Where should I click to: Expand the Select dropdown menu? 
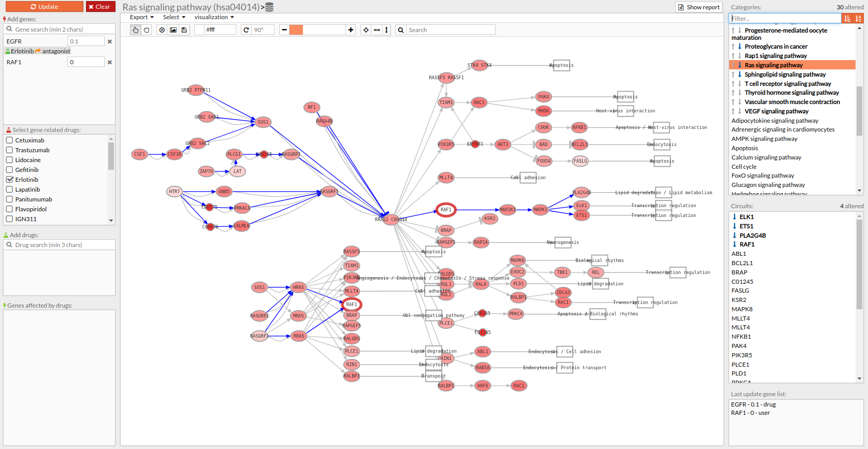click(174, 17)
